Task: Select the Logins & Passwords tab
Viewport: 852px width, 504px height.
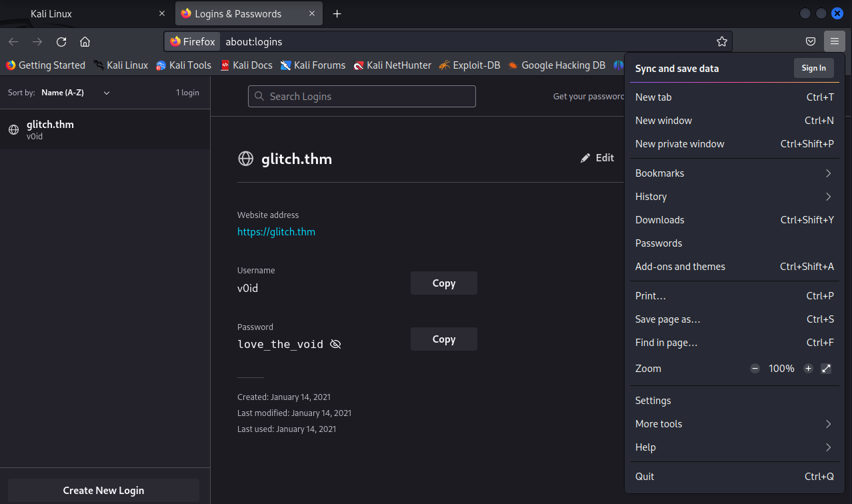Action: tap(249, 13)
